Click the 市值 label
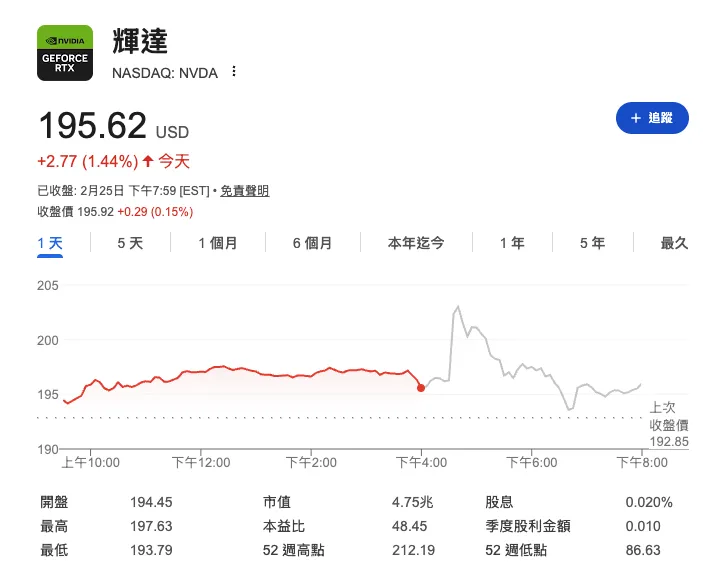This screenshot has height=576, width=703. 277,502
